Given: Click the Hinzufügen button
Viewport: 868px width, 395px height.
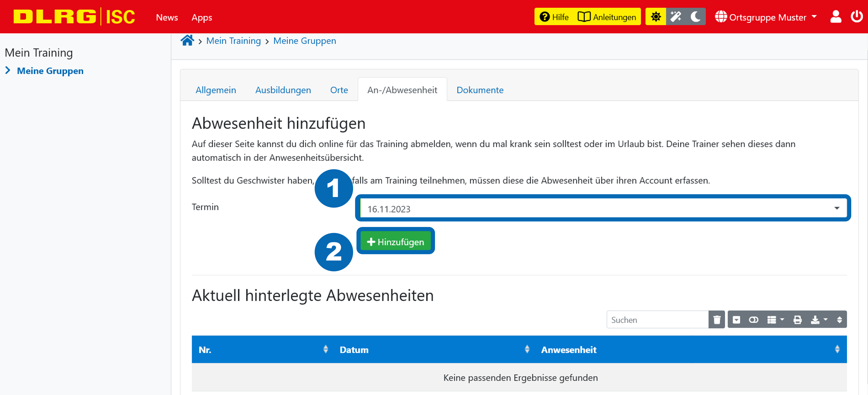Looking at the screenshot, I should (x=396, y=241).
